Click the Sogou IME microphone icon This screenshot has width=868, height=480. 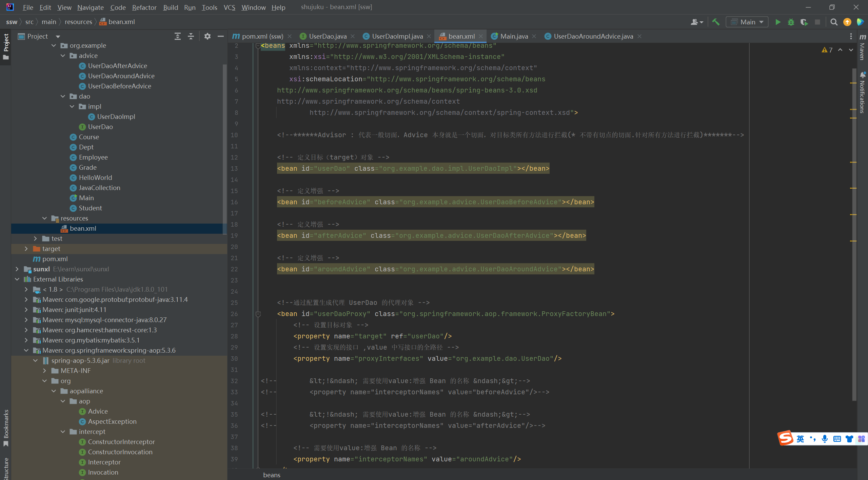tap(825, 439)
